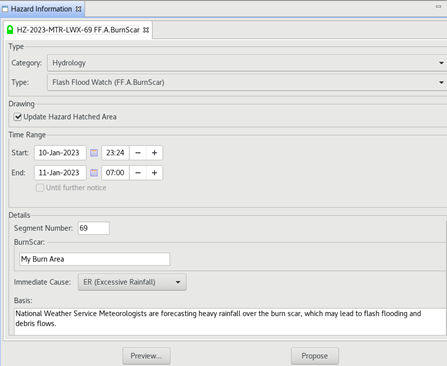
Task: Click the Preview... button
Action: (146, 356)
